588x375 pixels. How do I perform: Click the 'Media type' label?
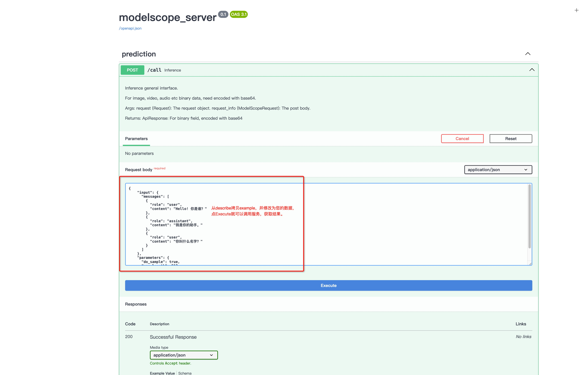click(159, 347)
